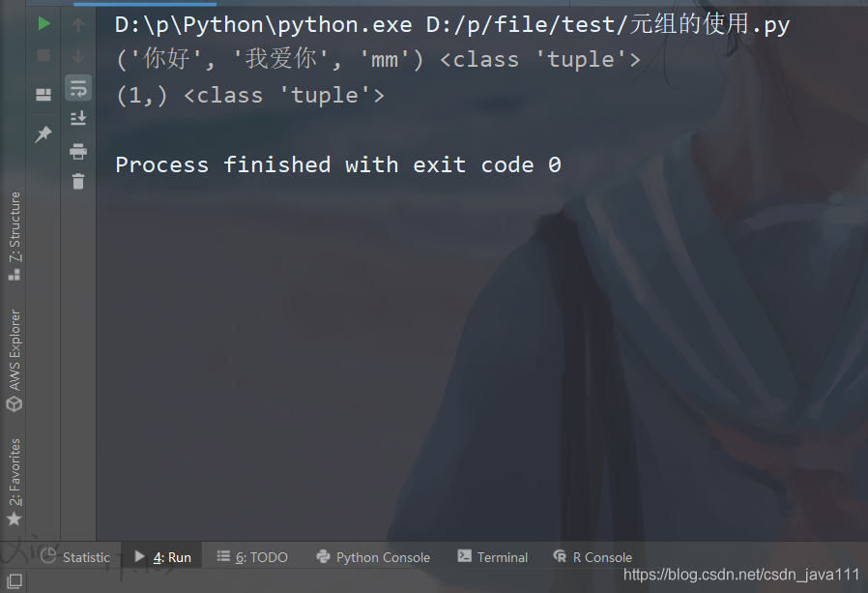Click the green Rerun play icon
This screenshot has height=593, width=868.
tap(43, 24)
